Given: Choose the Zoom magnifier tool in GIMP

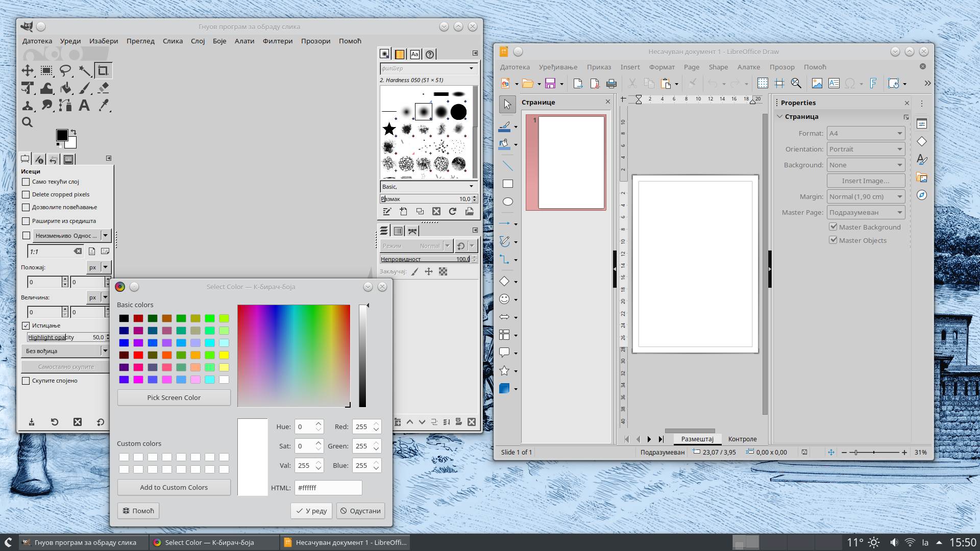Looking at the screenshot, I should click(28, 122).
